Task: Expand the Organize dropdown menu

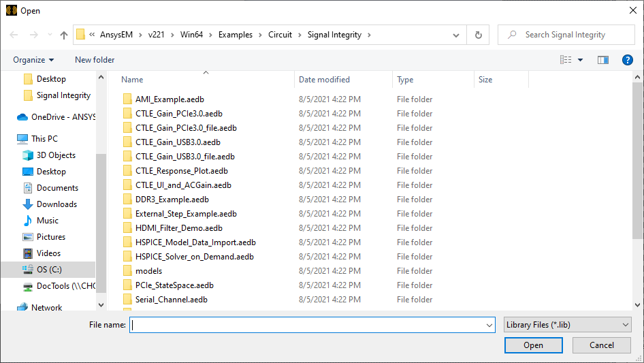Action: pos(33,60)
